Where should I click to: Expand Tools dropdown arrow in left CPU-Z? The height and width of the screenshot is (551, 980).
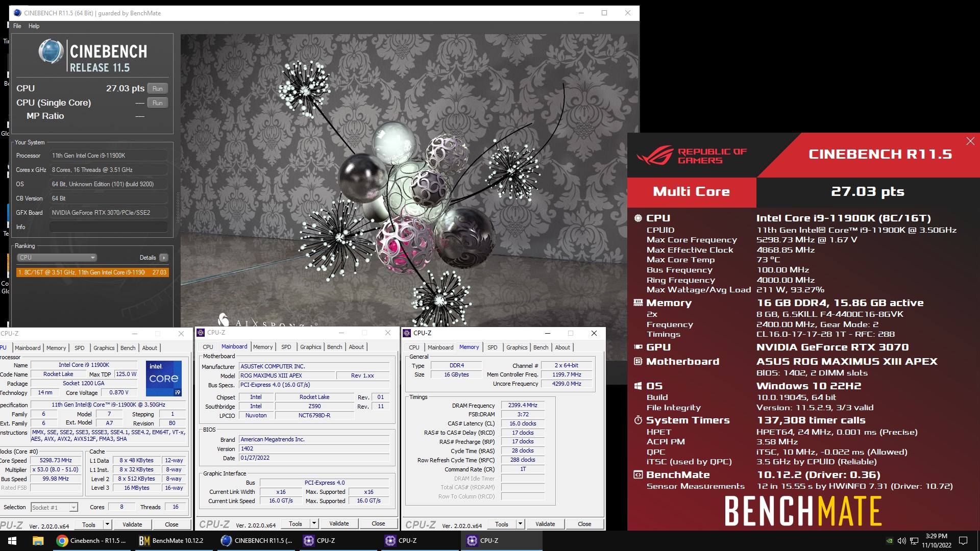pos(107,524)
